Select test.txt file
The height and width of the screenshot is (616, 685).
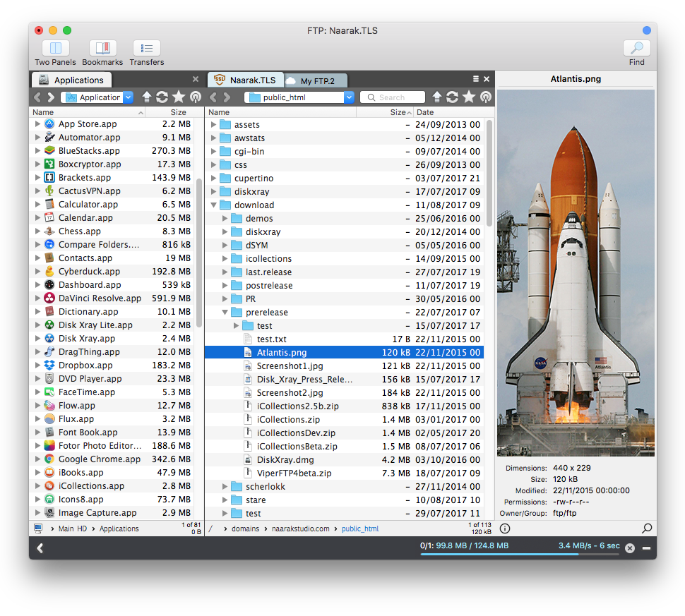coord(344,339)
